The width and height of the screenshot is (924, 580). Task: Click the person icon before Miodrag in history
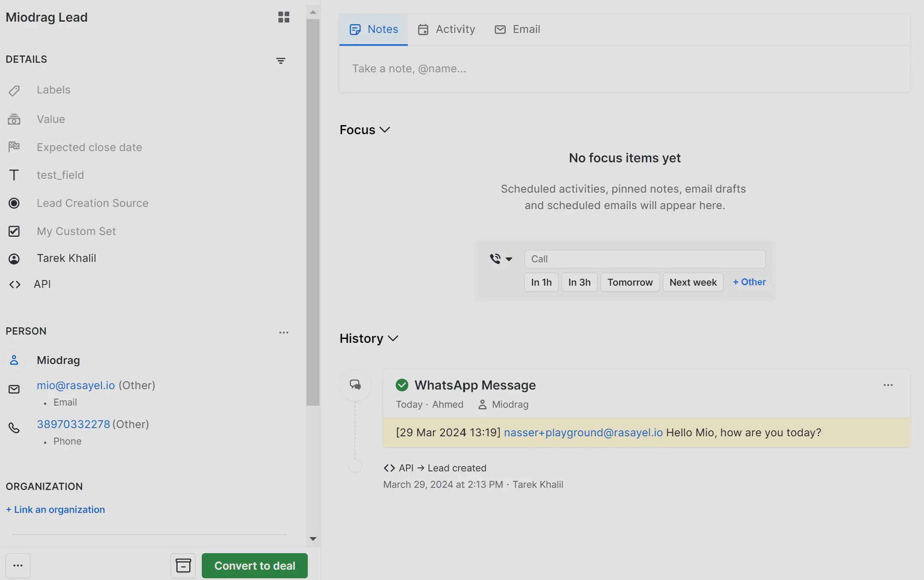(x=482, y=405)
